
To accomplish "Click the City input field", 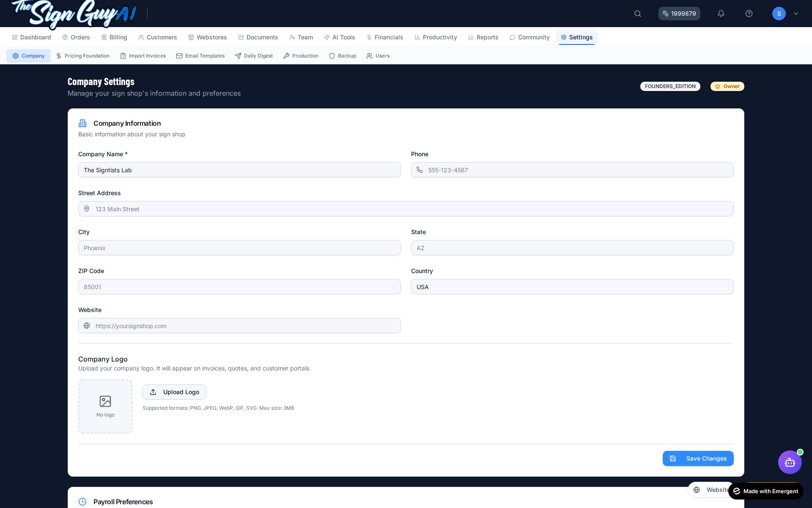I will coord(239,248).
